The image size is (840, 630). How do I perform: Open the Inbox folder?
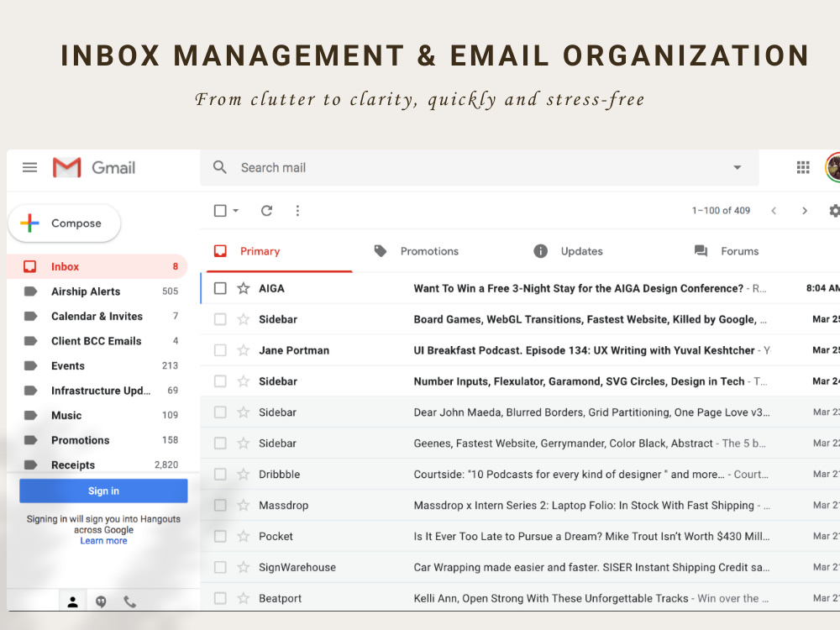(97, 267)
